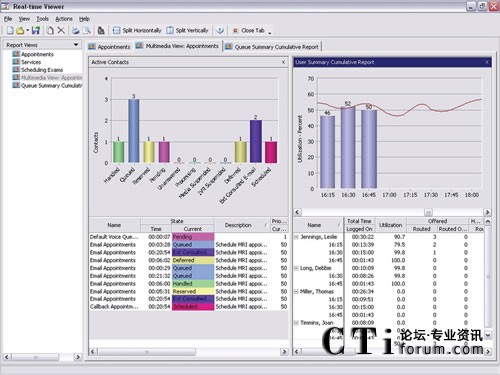
Task: Open the Report Views dropdown arrow
Action: tap(76, 45)
